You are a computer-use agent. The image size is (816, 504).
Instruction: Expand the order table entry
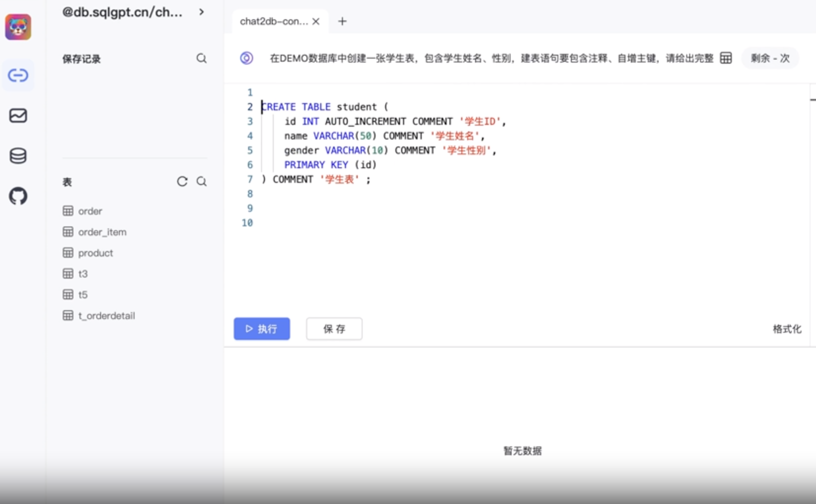pos(90,211)
